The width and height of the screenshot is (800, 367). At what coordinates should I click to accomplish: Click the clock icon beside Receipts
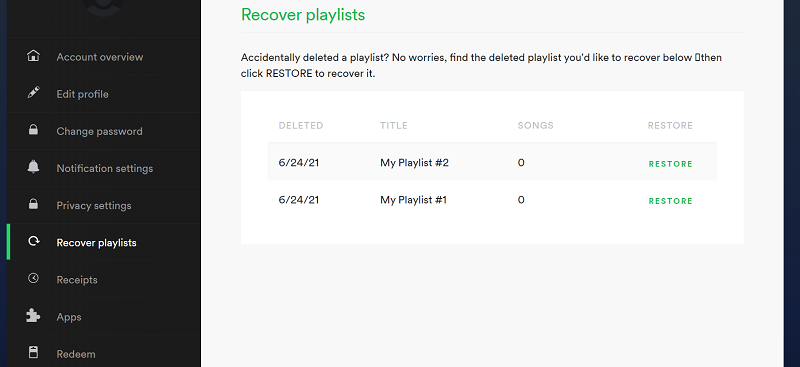click(x=33, y=279)
